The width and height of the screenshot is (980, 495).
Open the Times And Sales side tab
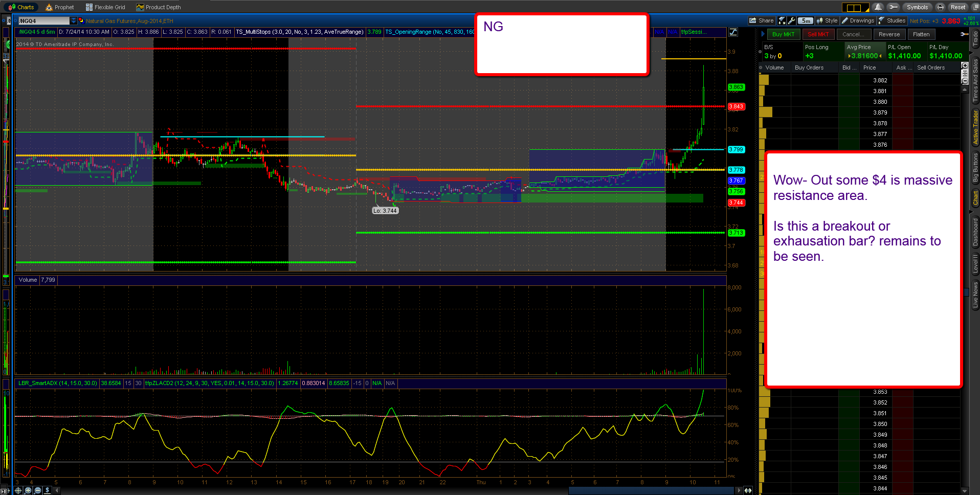tap(975, 79)
